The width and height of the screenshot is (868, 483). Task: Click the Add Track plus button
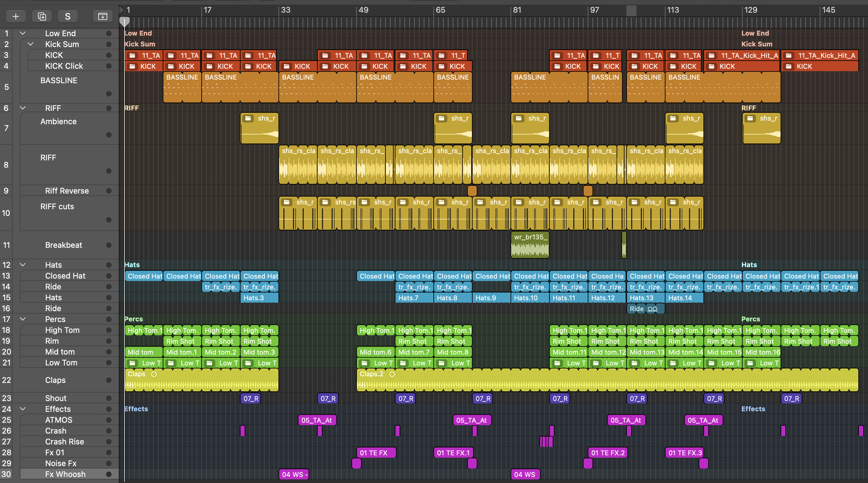point(15,16)
